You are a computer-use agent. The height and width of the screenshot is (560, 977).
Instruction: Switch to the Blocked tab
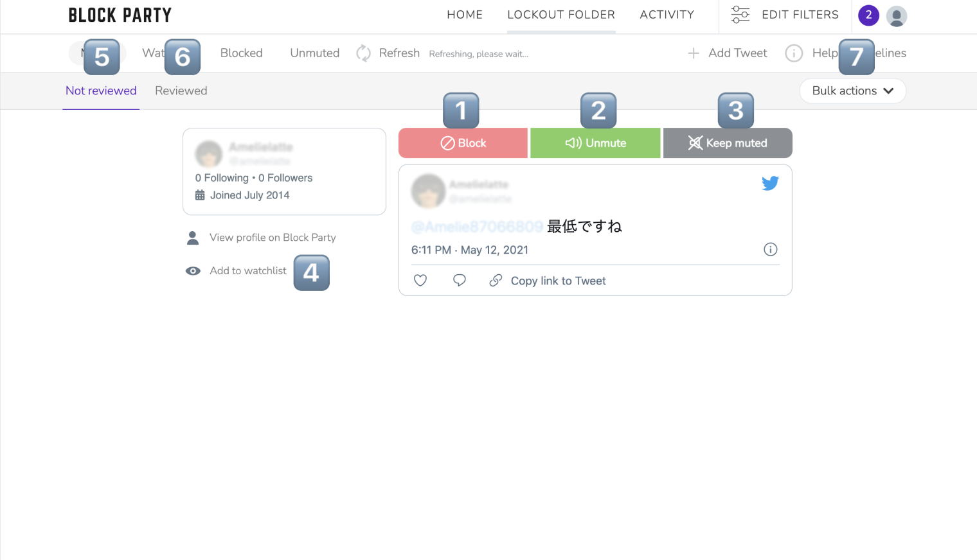[x=242, y=53]
